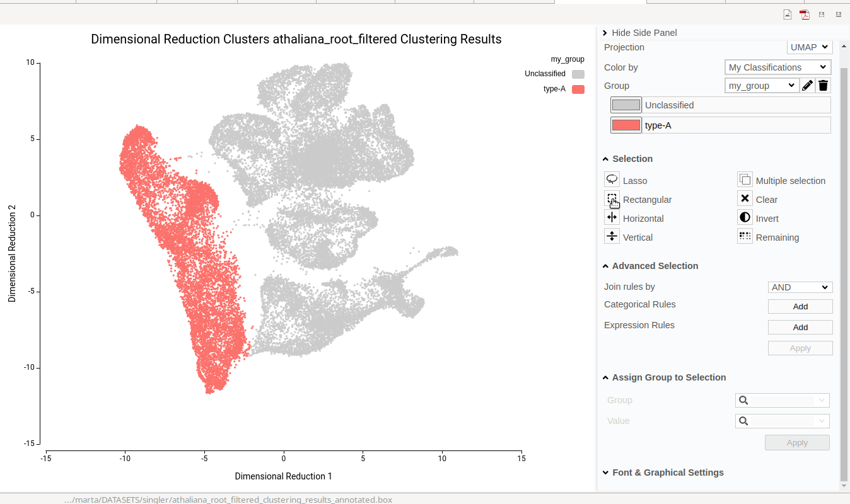The height and width of the screenshot is (504, 850).
Task: Toggle Multiple selection mode
Action: (745, 180)
